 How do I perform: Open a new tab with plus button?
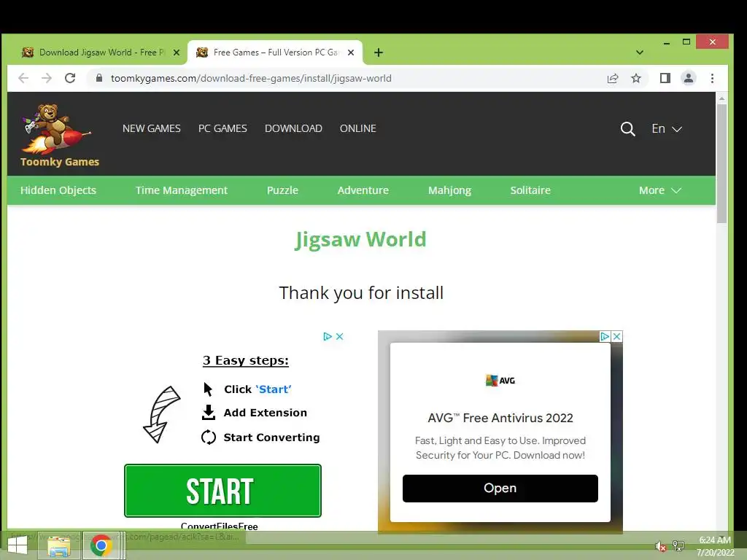tap(379, 52)
